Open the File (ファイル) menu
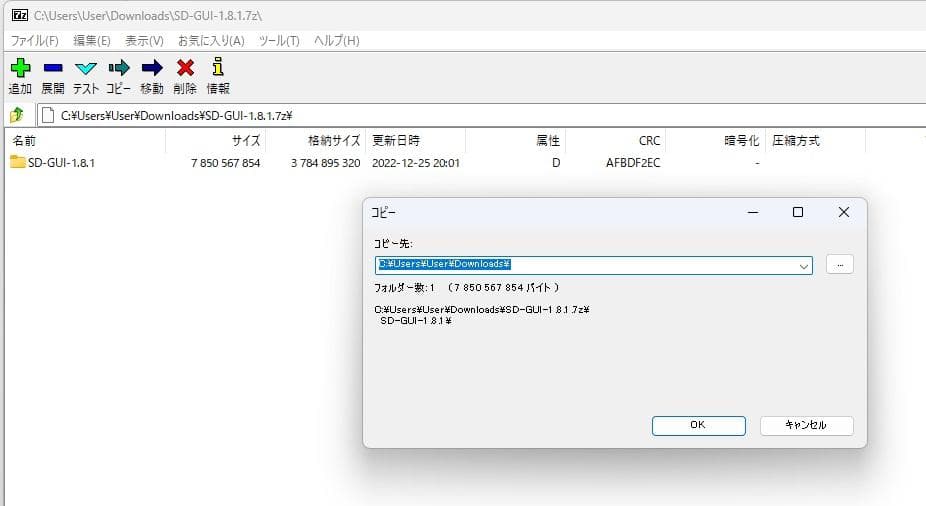This screenshot has height=506, width=926. click(x=34, y=41)
